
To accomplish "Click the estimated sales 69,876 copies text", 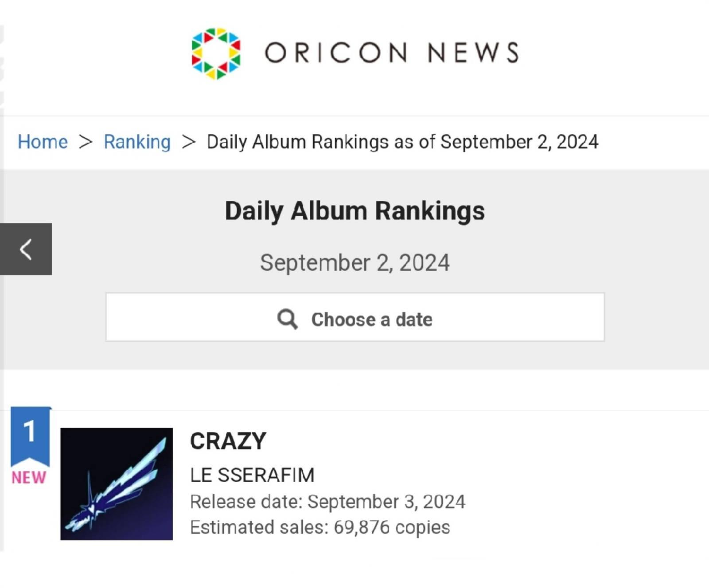I will point(320,528).
